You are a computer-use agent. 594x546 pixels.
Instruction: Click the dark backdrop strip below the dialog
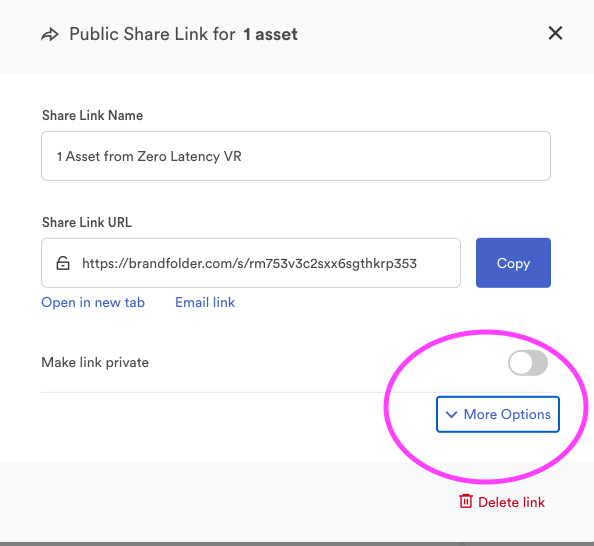coord(297,544)
